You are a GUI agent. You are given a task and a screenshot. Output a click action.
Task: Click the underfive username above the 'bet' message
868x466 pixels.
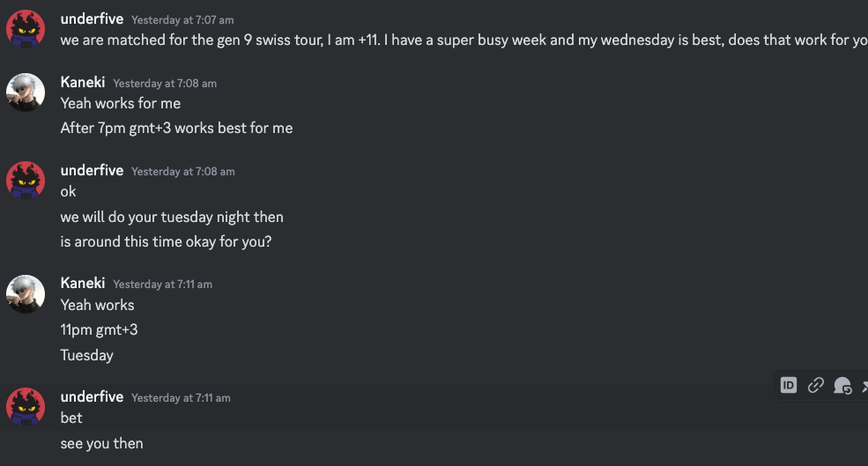click(92, 396)
